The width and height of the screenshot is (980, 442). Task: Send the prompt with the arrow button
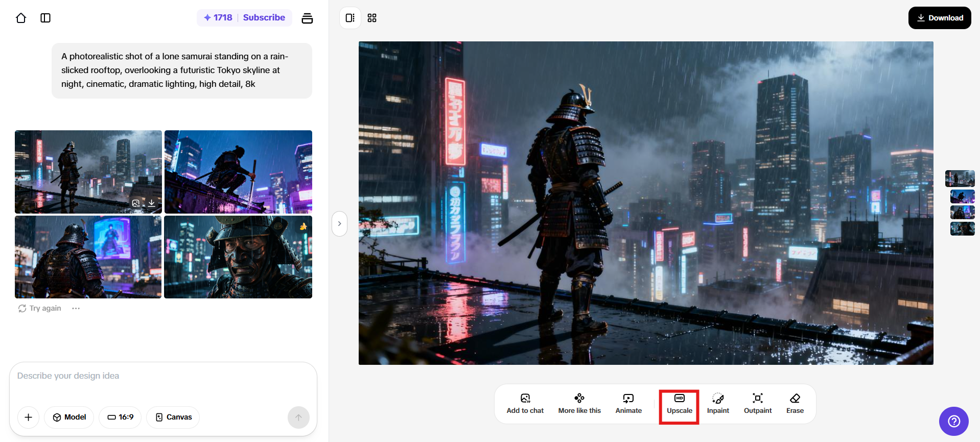point(299,417)
